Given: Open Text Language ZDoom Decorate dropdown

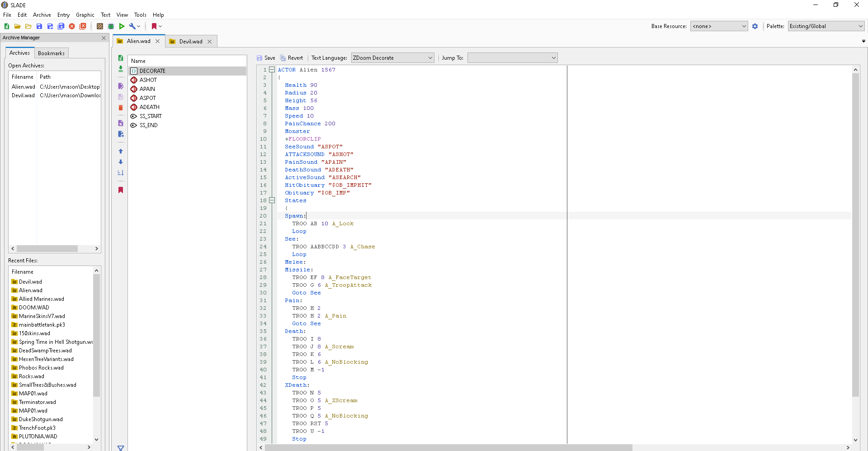Looking at the screenshot, I should (392, 58).
